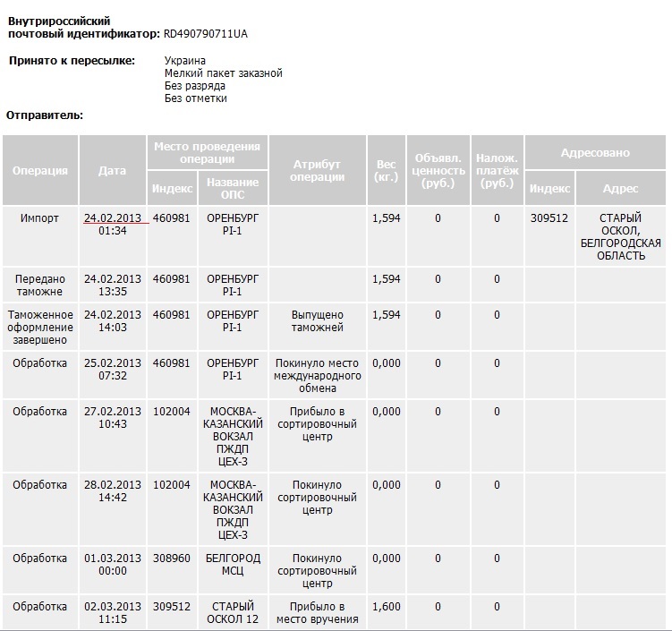Select the 'Адресовано' header cell
672x631 pixels.
coord(595,153)
